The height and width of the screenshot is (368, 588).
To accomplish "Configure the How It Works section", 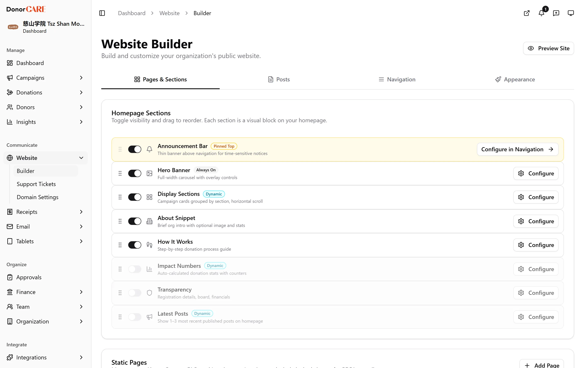I will tap(536, 245).
